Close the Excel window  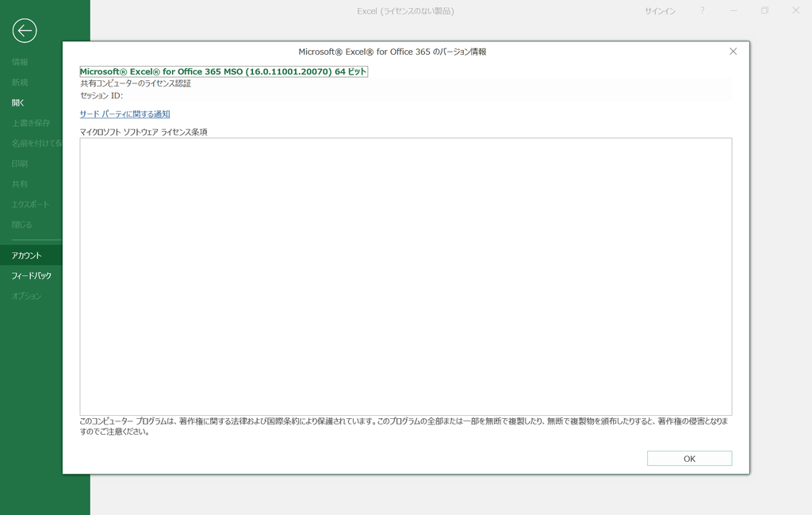(x=795, y=10)
